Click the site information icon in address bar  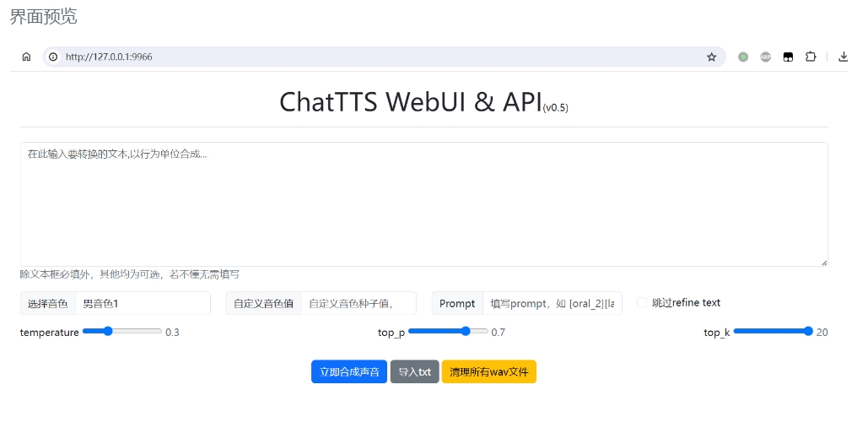[x=53, y=57]
